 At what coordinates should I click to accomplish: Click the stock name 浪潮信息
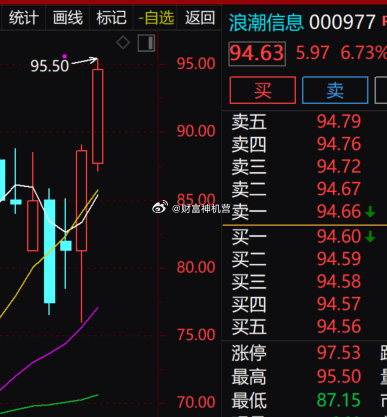[266, 22]
